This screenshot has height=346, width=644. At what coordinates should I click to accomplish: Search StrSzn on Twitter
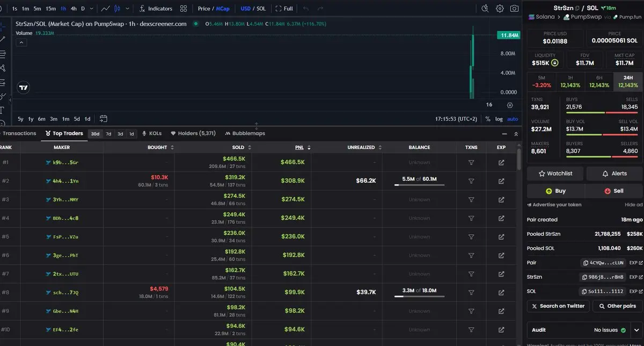558,306
